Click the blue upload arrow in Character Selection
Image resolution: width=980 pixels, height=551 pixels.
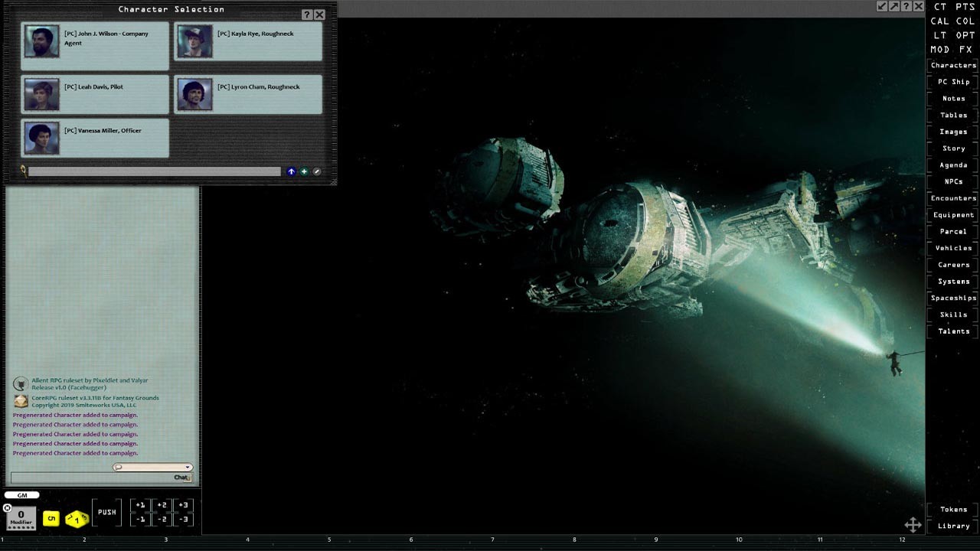292,171
